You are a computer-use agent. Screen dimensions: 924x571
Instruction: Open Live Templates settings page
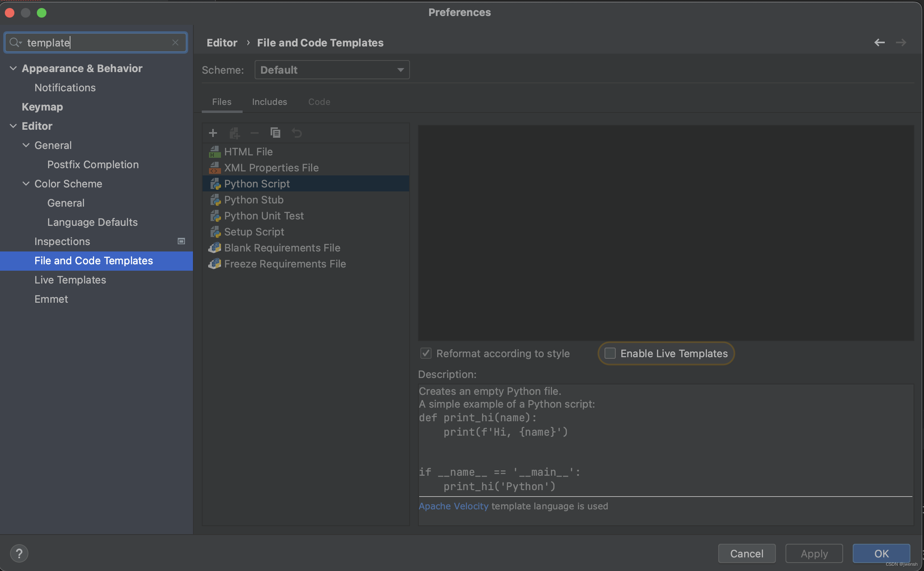click(70, 280)
